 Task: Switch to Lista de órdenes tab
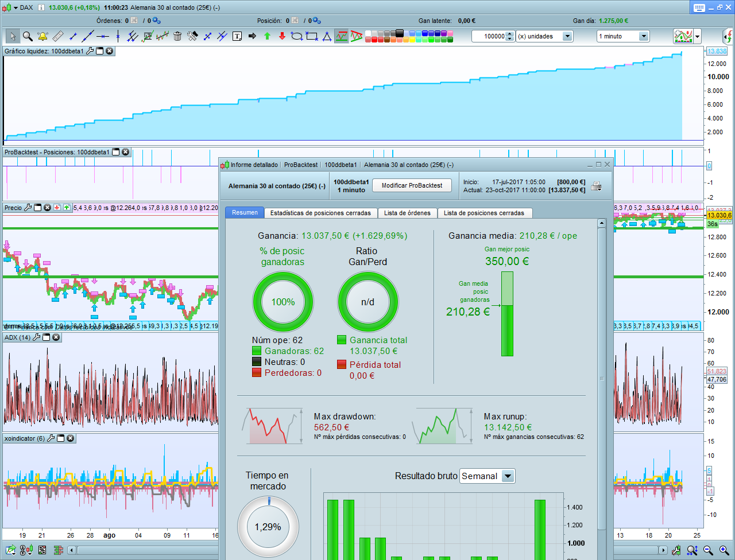(x=407, y=213)
